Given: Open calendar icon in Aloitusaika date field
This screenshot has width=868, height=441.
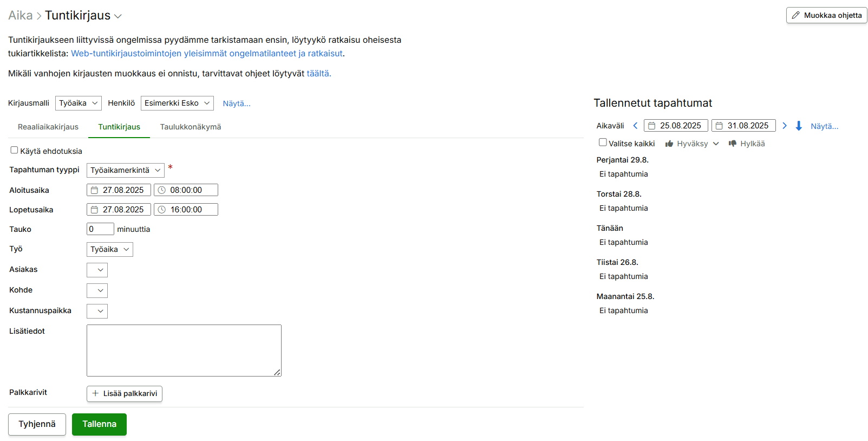Looking at the screenshot, I should coord(94,190).
